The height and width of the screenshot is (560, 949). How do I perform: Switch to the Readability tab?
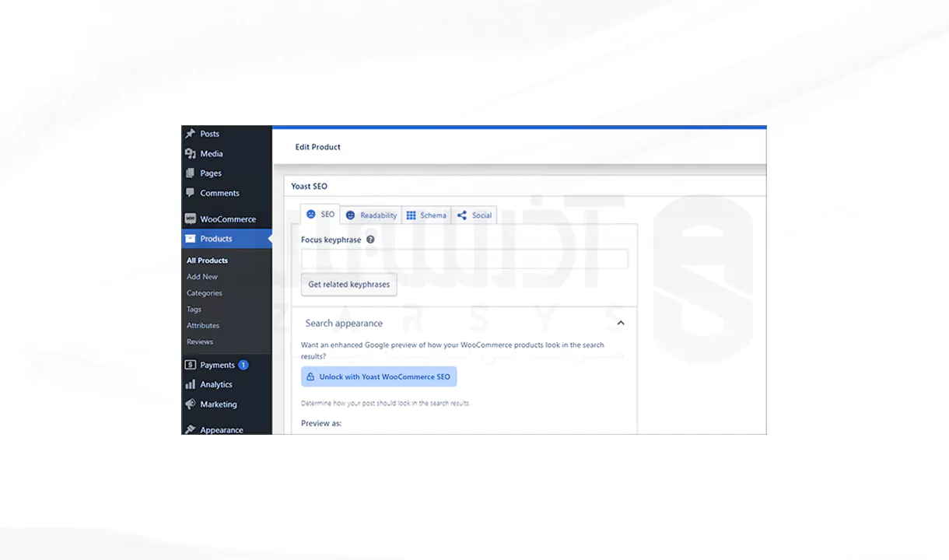(371, 215)
